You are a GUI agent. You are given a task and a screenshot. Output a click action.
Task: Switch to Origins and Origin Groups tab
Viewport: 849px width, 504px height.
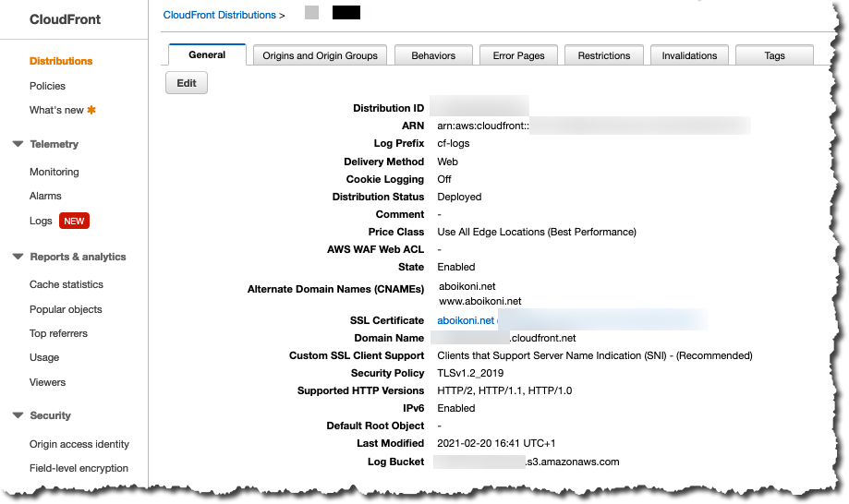pyautogui.click(x=320, y=55)
